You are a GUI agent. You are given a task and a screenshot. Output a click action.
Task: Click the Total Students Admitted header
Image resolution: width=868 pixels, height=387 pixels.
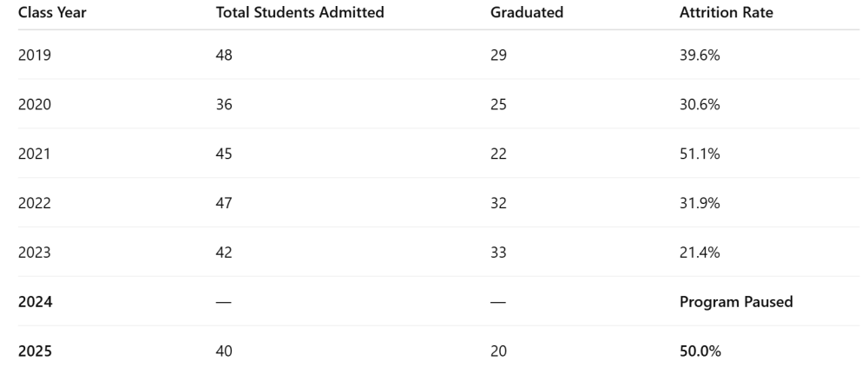click(299, 13)
